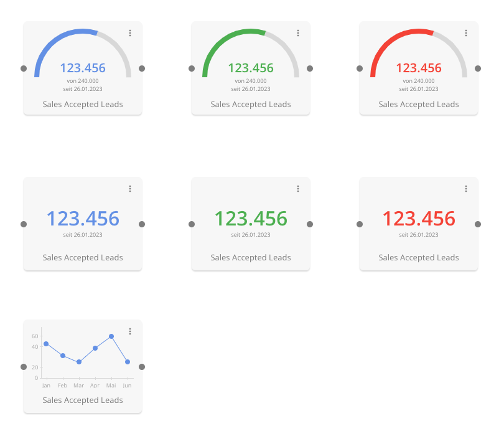
Task: Open the three-dot menu on the red gauge card
Action: coord(466,33)
